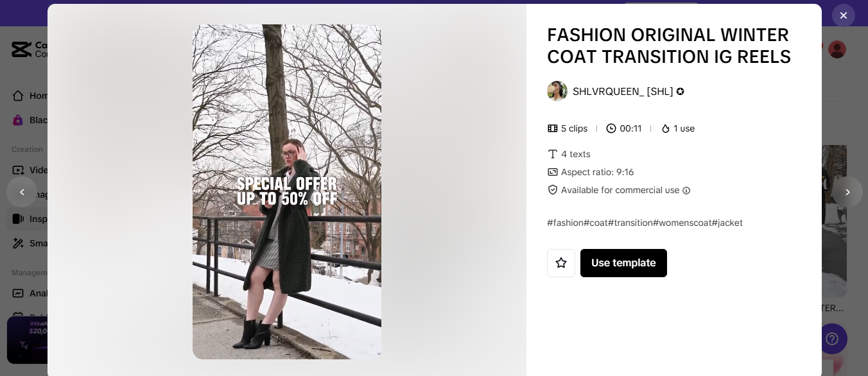This screenshot has height=376, width=868.
Task: Click the Inspiration sidebar icon
Action: [x=18, y=219]
